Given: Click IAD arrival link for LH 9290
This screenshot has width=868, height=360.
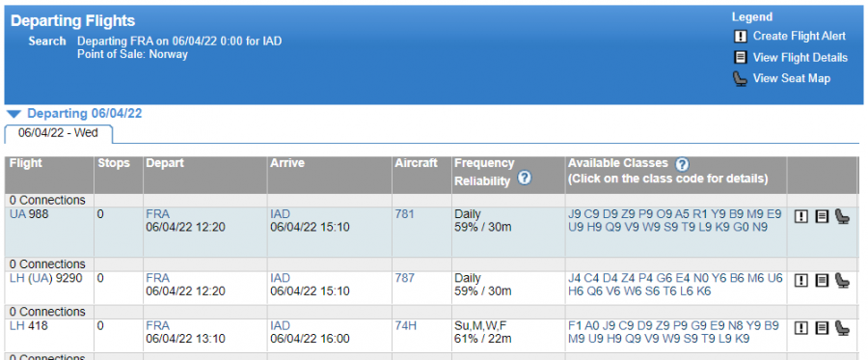Looking at the screenshot, I should [x=280, y=278].
